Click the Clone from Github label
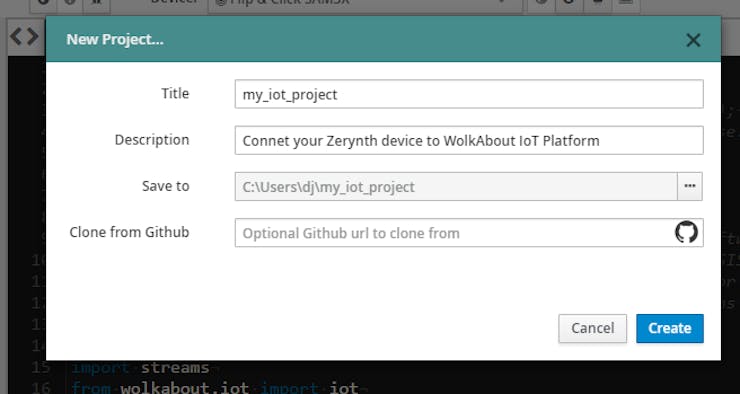 pos(129,232)
